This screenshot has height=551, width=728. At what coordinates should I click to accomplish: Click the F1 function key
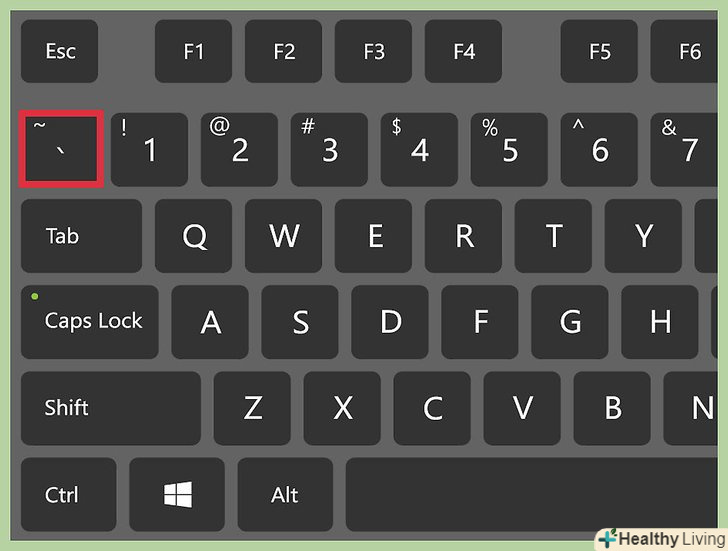pyautogui.click(x=193, y=51)
